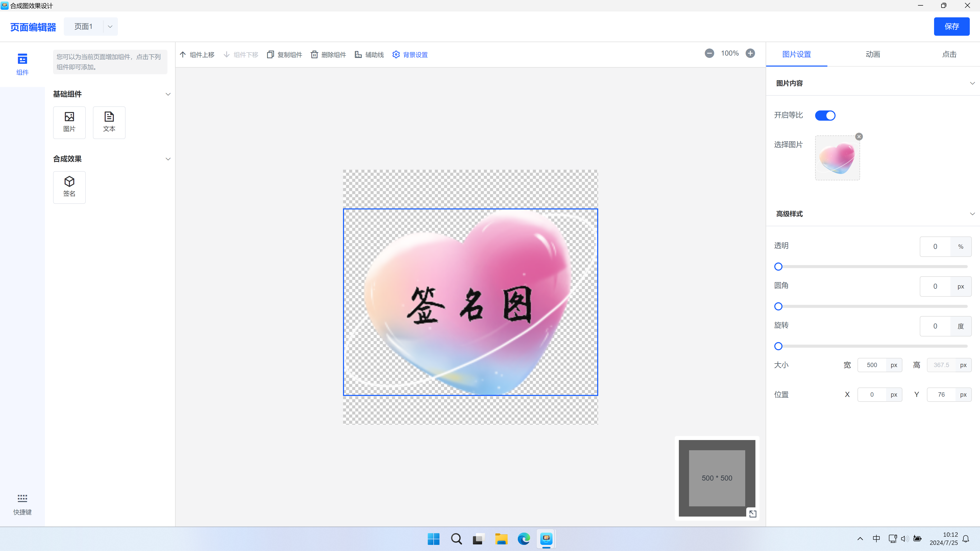
Task: Remove the selected heart image thumbnail
Action: [859, 136]
